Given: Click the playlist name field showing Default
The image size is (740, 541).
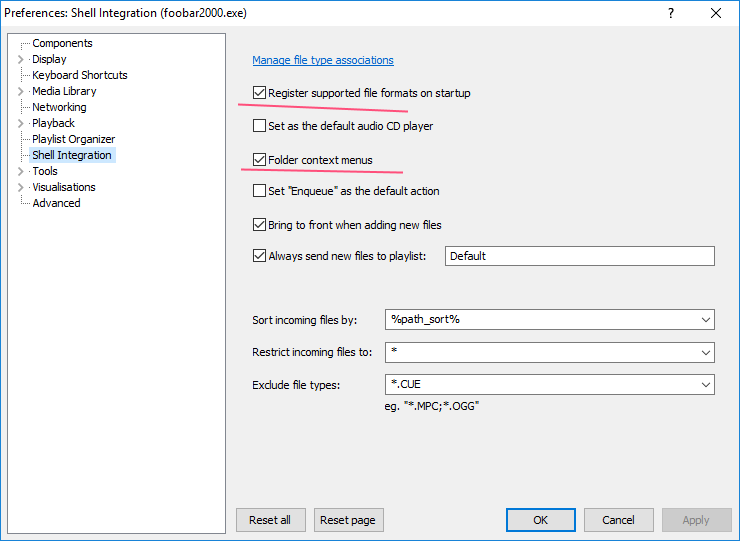Looking at the screenshot, I should 579,256.
